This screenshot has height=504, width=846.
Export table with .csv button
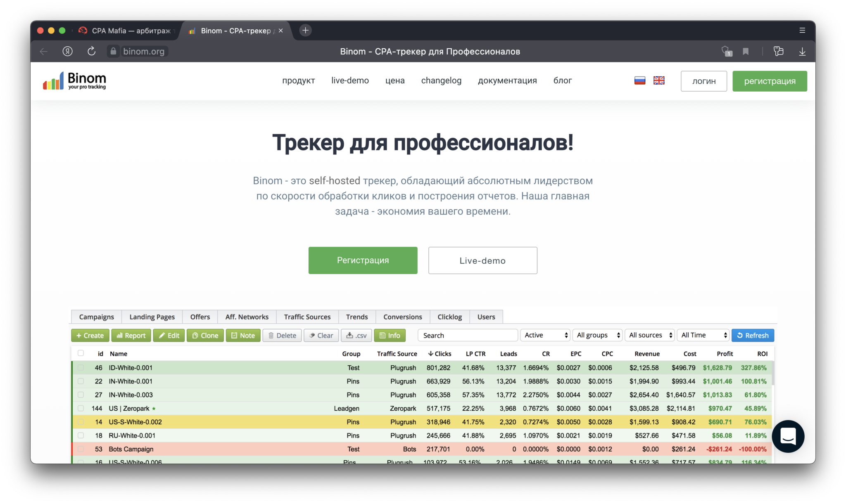(x=356, y=335)
